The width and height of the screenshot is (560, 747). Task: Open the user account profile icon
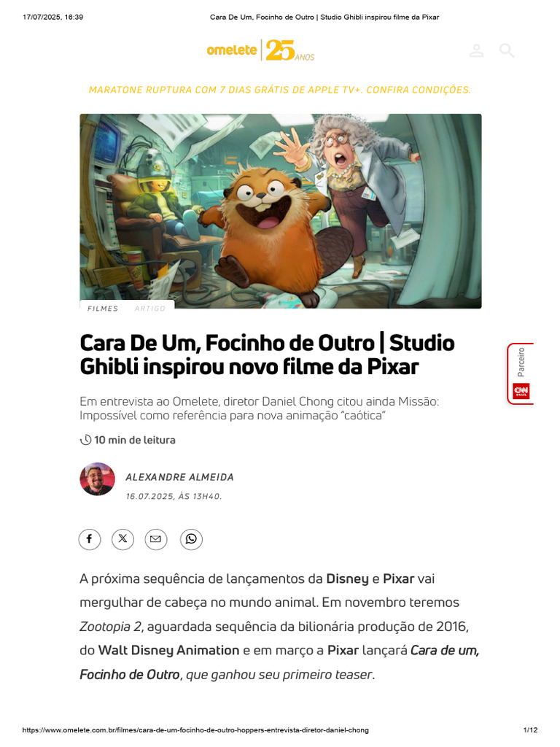pyautogui.click(x=476, y=50)
